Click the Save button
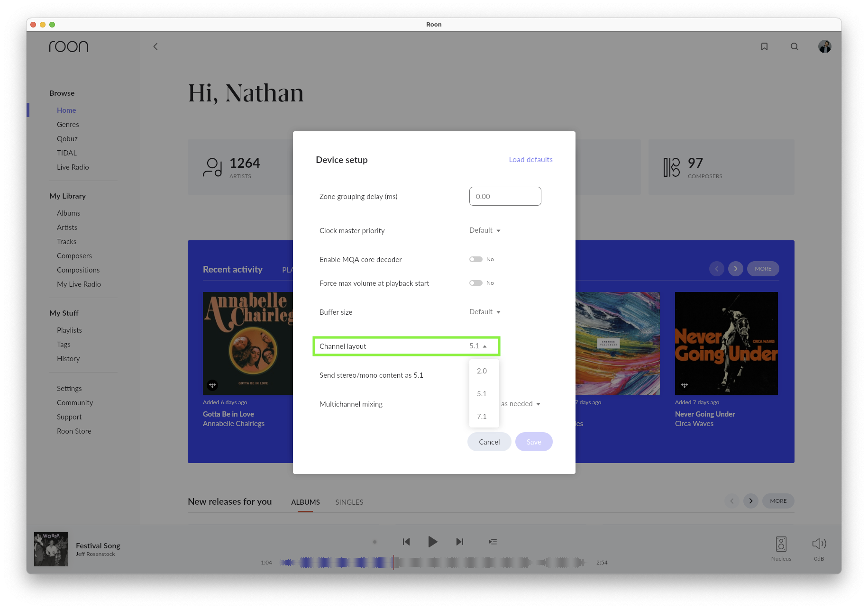 pyautogui.click(x=534, y=442)
